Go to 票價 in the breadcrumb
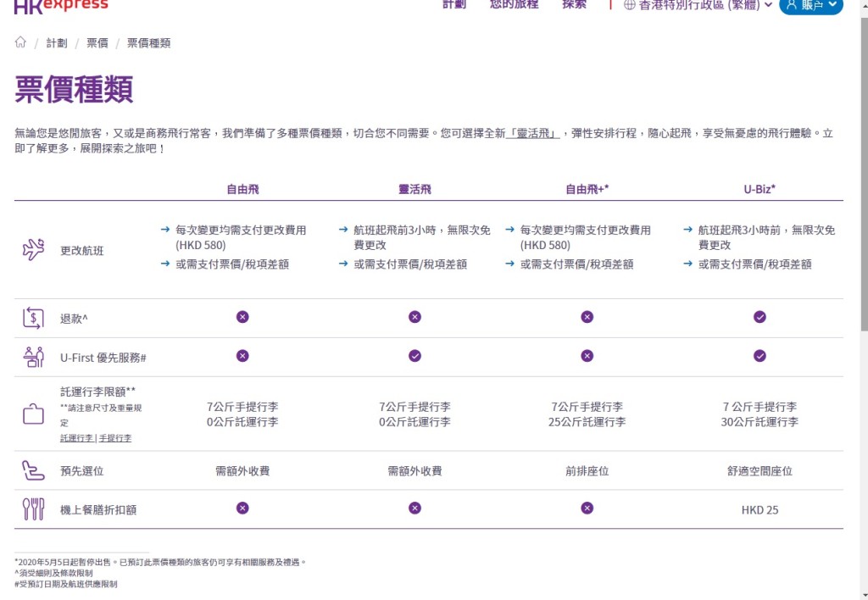The height and width of the screenshot is (600, 868). (x=97, y=43)
